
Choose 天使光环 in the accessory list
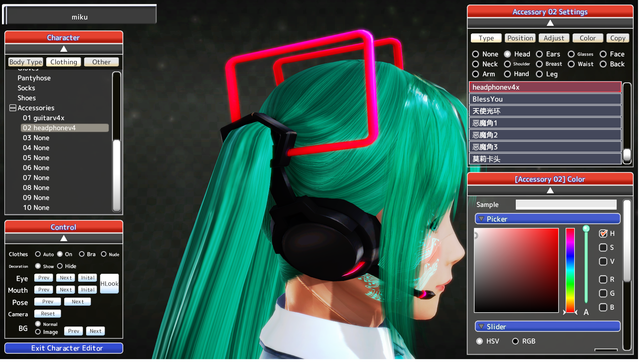point(545,111)
